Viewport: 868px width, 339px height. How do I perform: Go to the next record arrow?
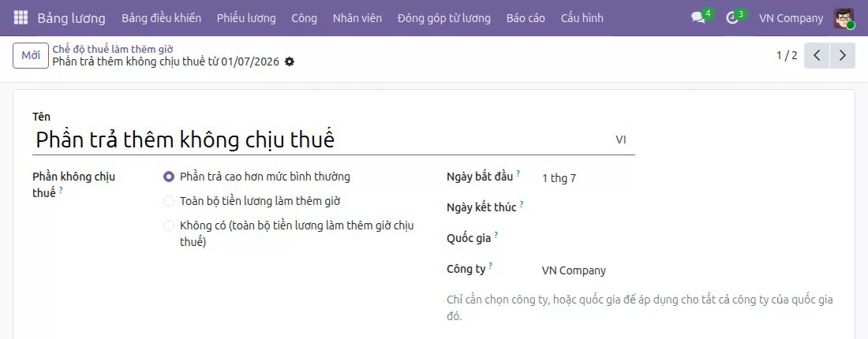tap(843, 55)
